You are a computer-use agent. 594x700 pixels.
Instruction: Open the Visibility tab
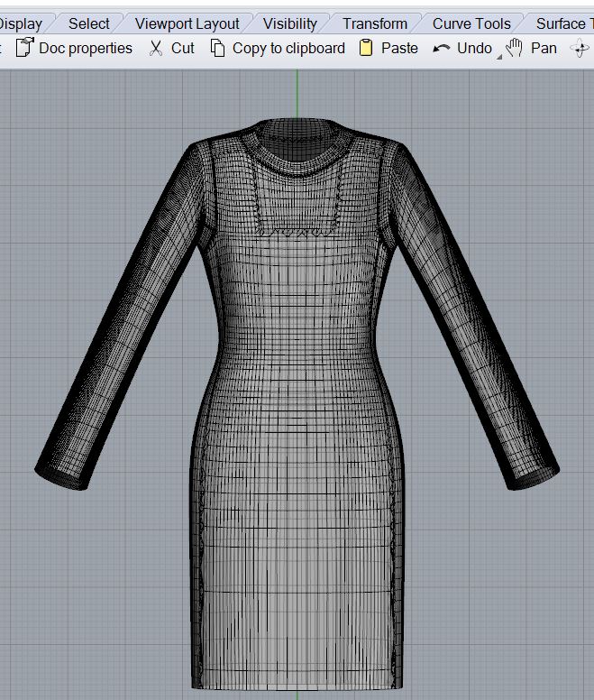pyautogui.click(x=290, y=23)
